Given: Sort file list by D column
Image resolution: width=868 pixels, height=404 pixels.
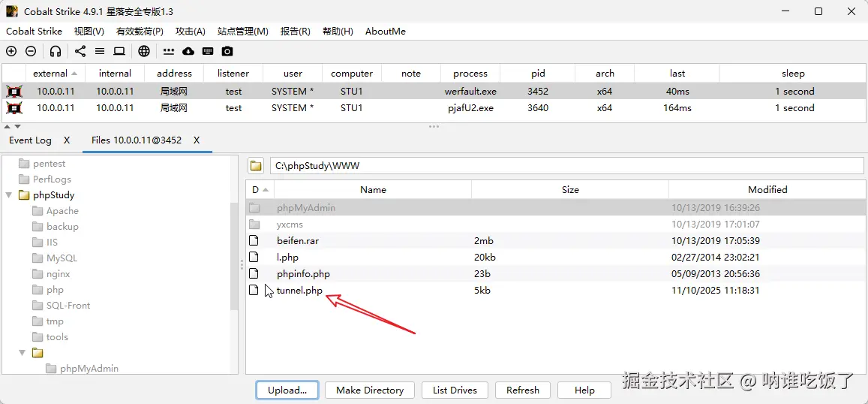Looking at the screenshot, I should (x=260, y=189).
